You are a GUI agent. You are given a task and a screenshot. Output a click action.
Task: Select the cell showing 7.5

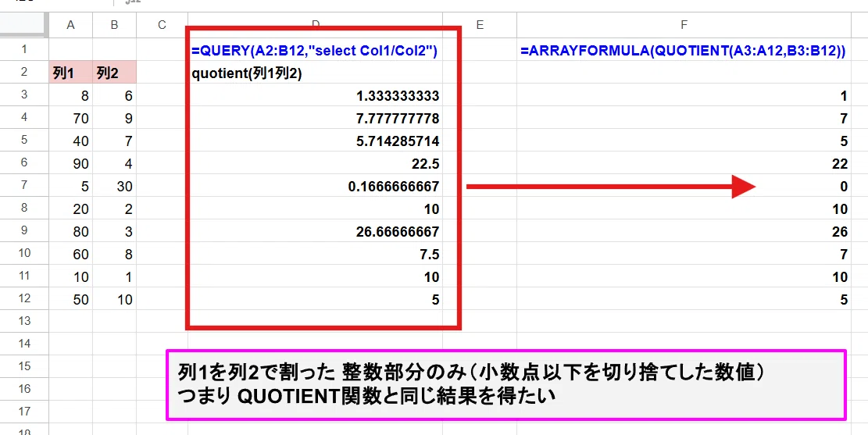(x=315, y=254)
